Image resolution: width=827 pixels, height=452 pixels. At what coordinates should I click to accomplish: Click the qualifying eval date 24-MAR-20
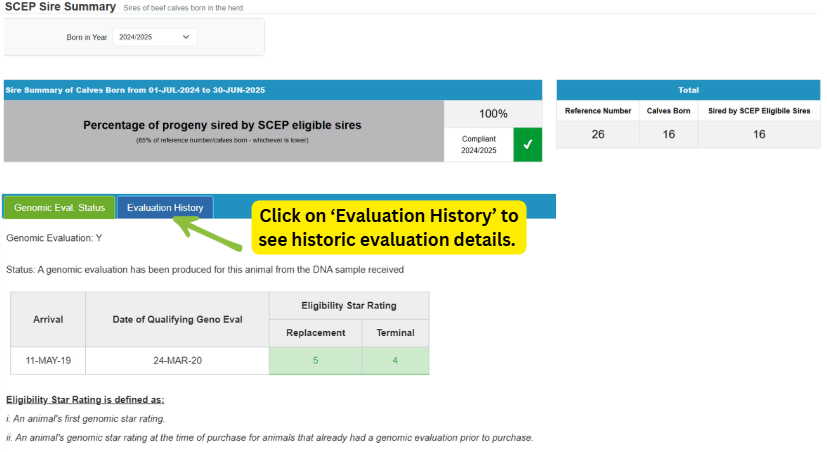177,361
